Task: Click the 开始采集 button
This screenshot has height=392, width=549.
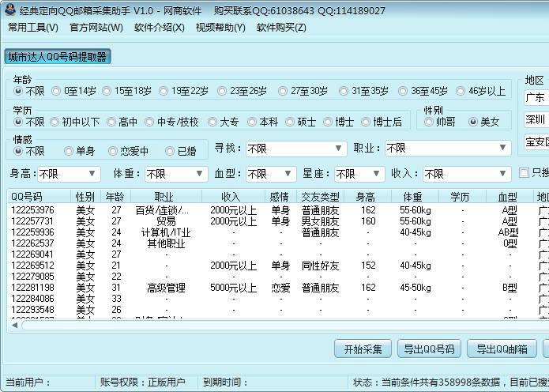Action: tap(363, 349)
